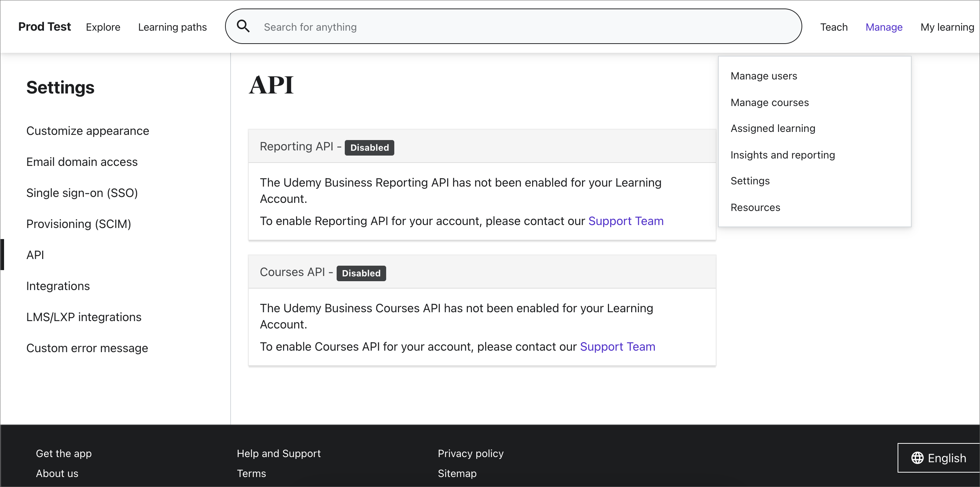Select Single sign-on SSO settings
This screenshot has height=487, width=980.
tap(82, 193)
